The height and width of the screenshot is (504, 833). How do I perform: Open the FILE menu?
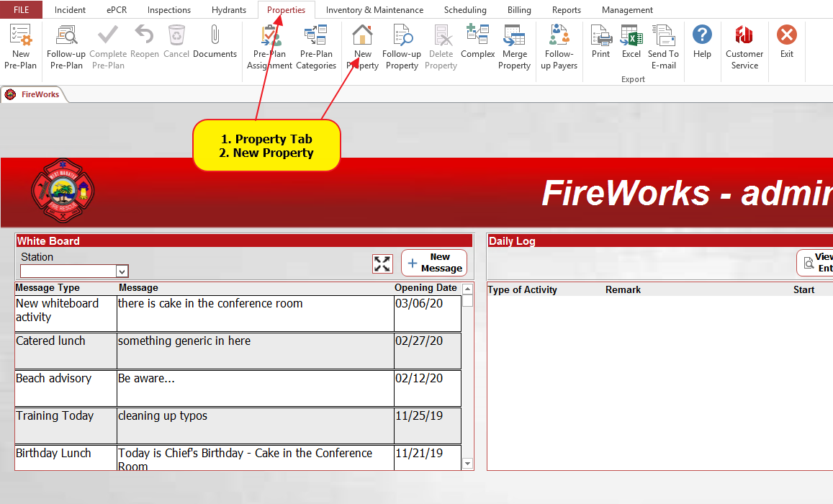point(22,9)
